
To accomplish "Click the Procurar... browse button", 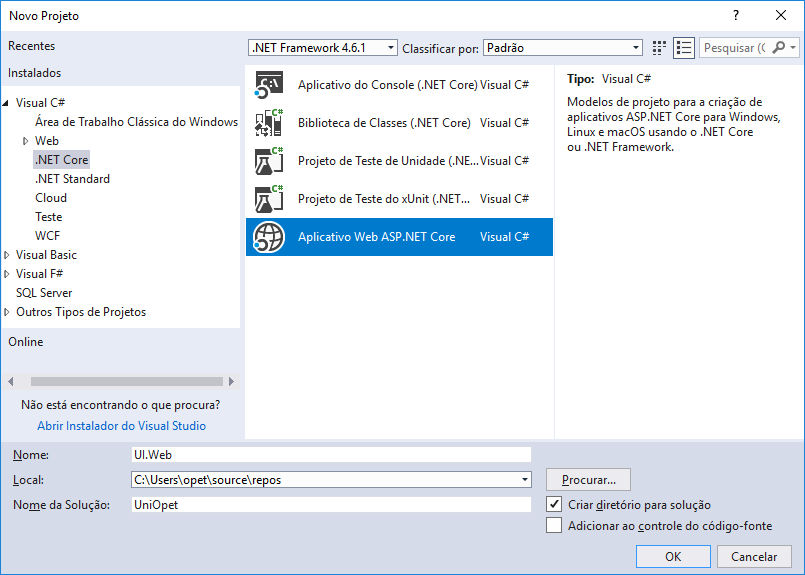I will 588,480.
